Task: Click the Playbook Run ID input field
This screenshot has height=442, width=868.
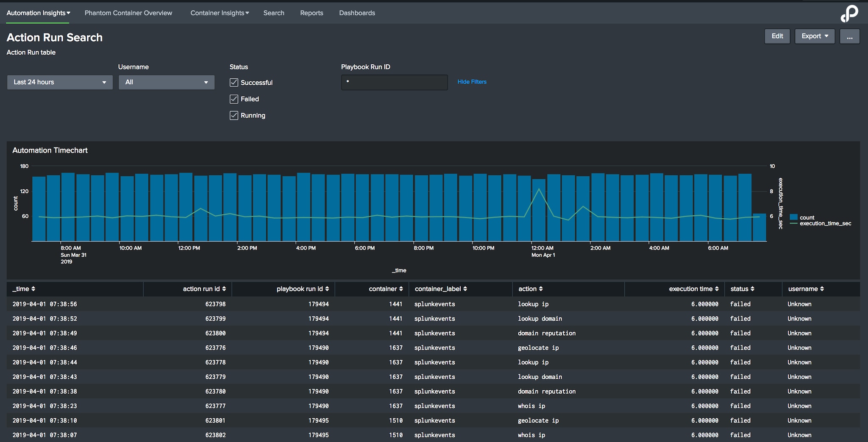Action: pos(394,82)
